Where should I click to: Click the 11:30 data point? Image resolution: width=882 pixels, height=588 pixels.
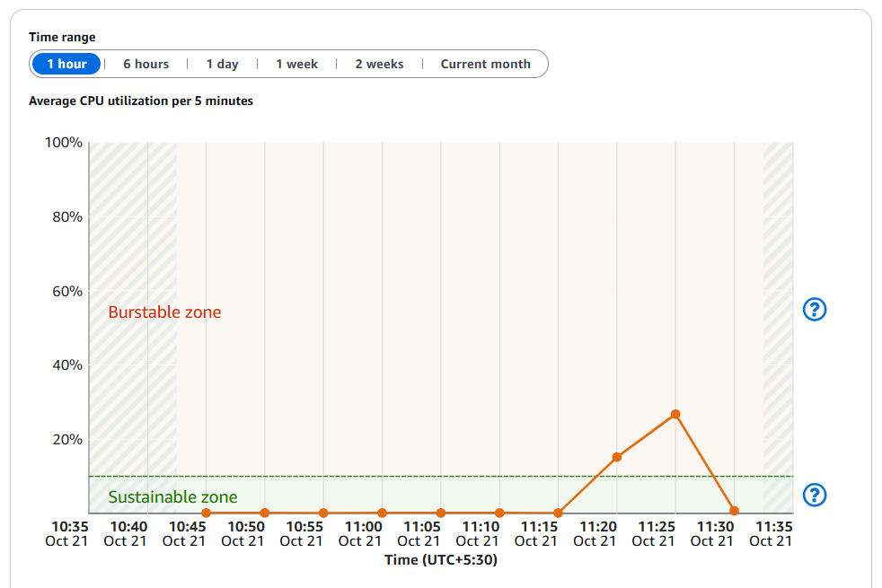click(x=734, y=511)
